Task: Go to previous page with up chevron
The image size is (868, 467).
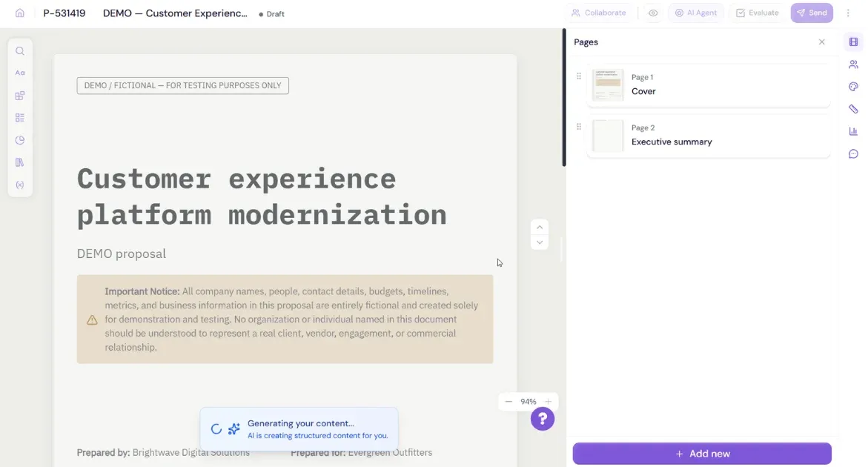Action: (539, 228)
